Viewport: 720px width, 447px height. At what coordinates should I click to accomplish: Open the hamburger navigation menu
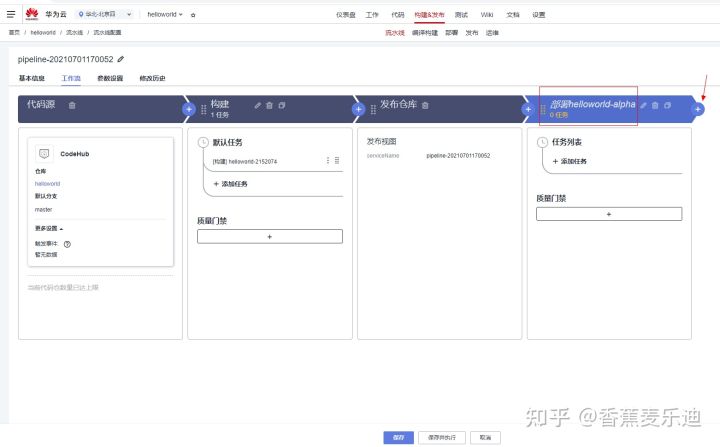point(11,14)
